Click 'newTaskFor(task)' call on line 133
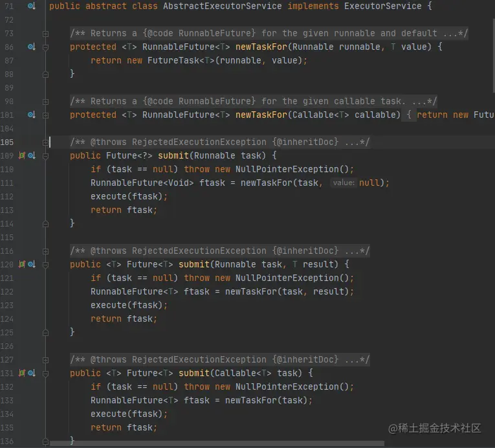 266,400
